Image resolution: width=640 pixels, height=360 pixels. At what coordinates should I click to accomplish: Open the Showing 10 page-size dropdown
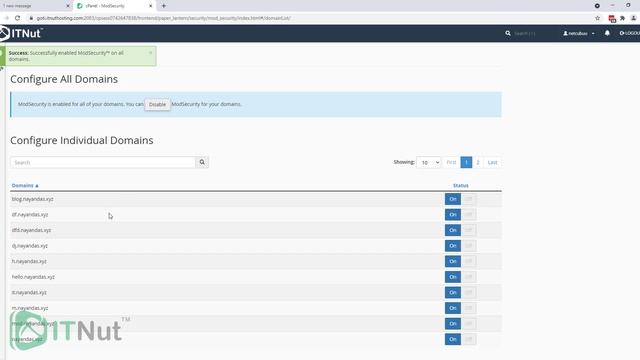coord(429,162)
